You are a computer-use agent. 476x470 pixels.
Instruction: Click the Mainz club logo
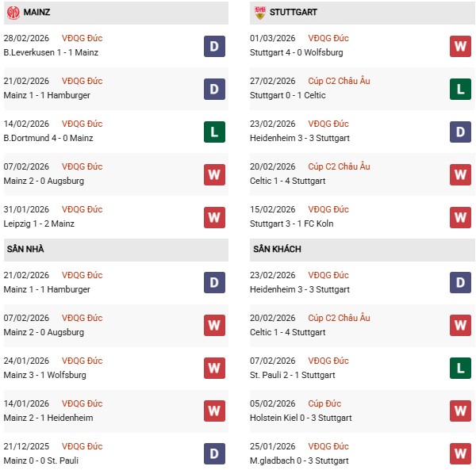(x=13, y=13)
